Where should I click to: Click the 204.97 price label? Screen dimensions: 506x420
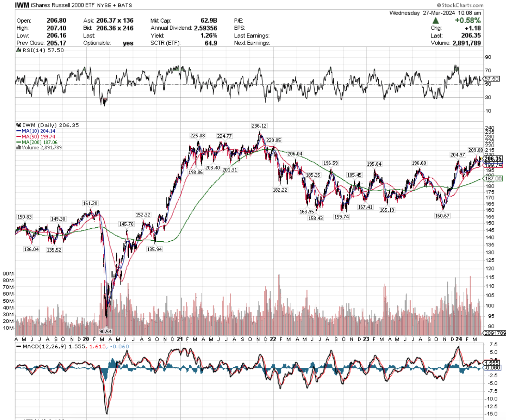pyautogui.click(x=458, y=155)
